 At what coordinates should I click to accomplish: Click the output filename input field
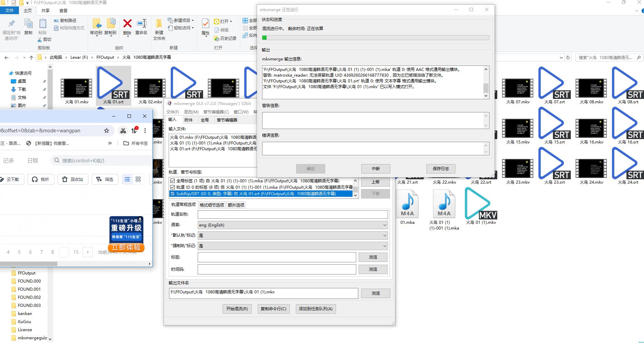(263, 293)
